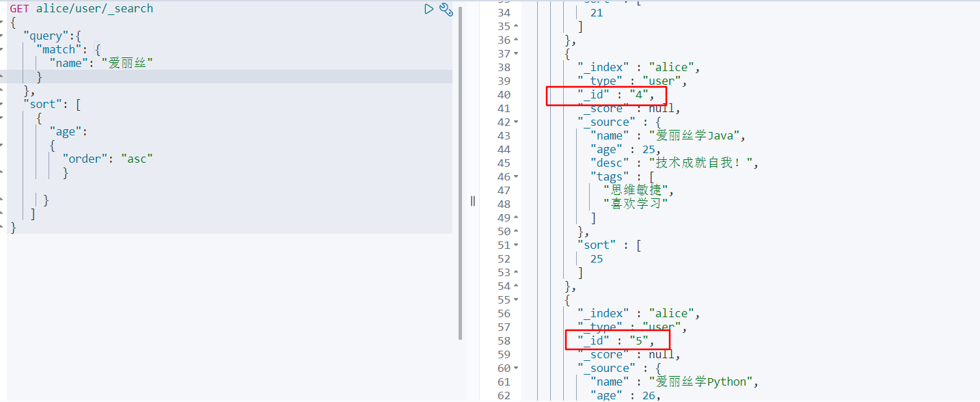Fold the "tags" array at line 46
The height and width of the screenshot is (402, 980).
[516, 176]
